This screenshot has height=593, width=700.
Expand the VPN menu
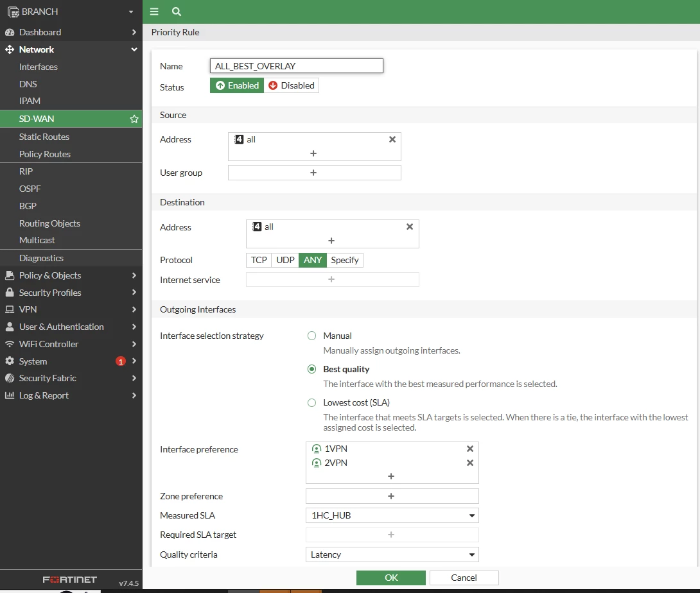click(x=134, y=309)
